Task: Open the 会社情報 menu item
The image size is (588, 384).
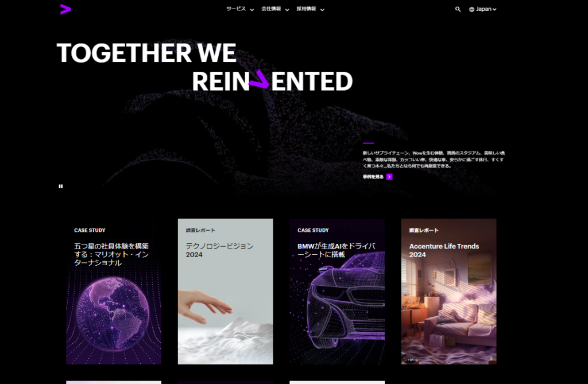Action: coord(271,9)
